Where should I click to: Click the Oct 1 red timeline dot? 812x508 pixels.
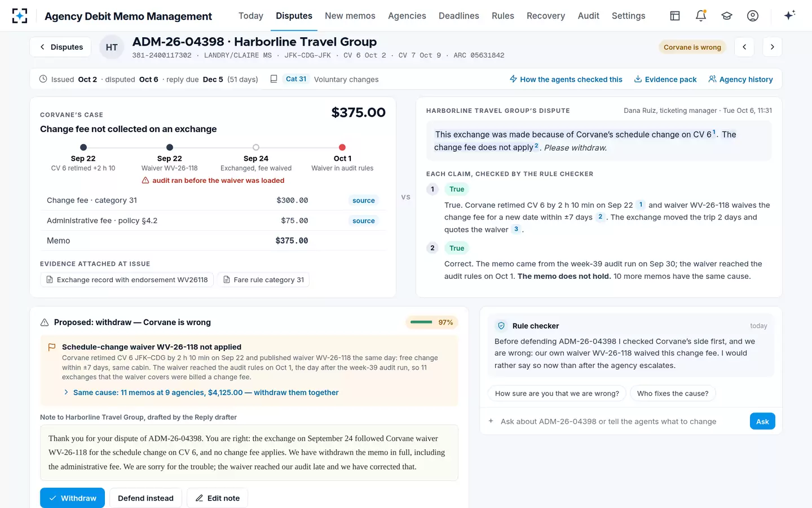[x=342, y=147]
